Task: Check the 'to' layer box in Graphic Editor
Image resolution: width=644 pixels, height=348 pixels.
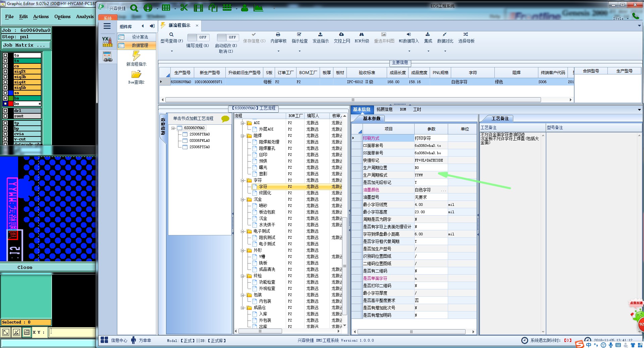Action: click(5, 55)
